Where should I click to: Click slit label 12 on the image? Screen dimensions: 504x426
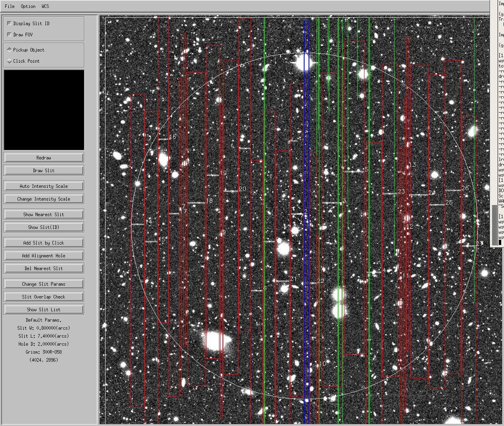410,227
